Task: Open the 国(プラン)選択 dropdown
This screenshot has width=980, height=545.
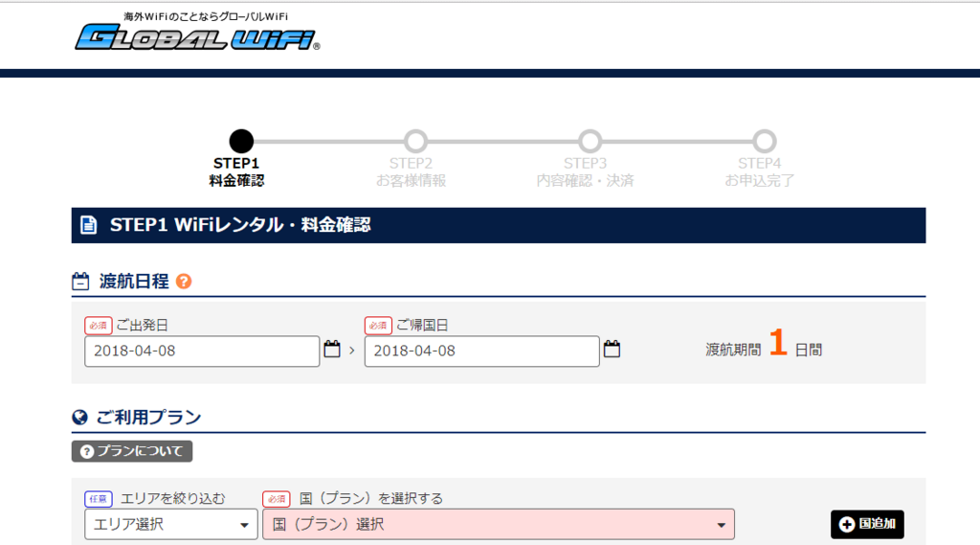Action: point(498,524)
